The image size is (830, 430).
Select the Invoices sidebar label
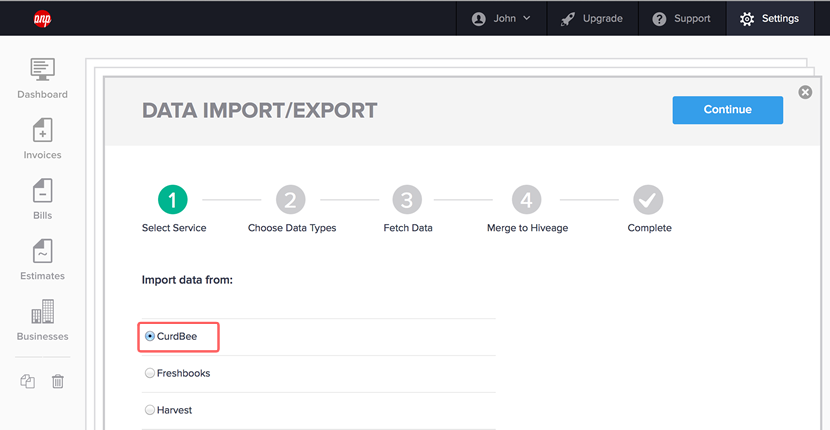42,155
